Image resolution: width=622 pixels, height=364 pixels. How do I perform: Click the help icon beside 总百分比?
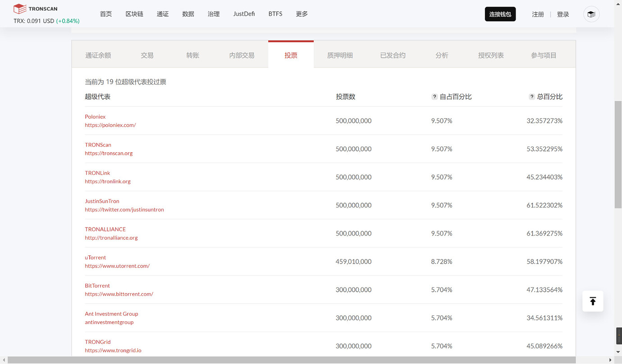(x=531, y=96)
